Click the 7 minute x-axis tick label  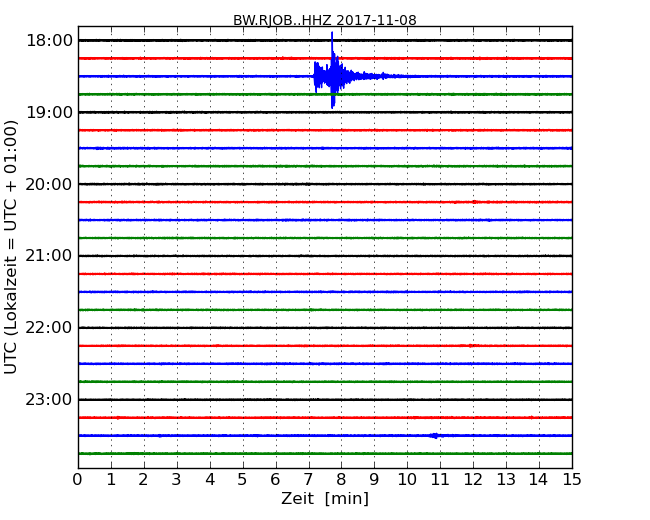coord(308,479)
